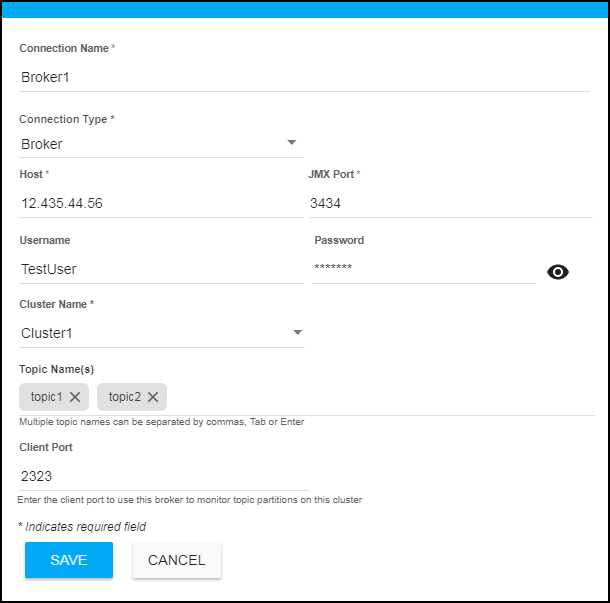
Task: Remove the topic1 chip via its X
Action: [75, 397]
